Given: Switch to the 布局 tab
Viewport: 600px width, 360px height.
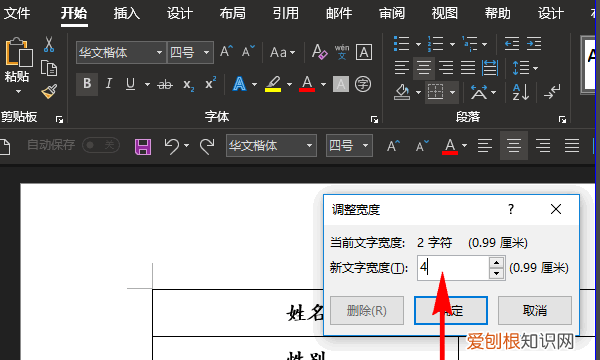Looking at the screenshot, I should tap(233, 13).
